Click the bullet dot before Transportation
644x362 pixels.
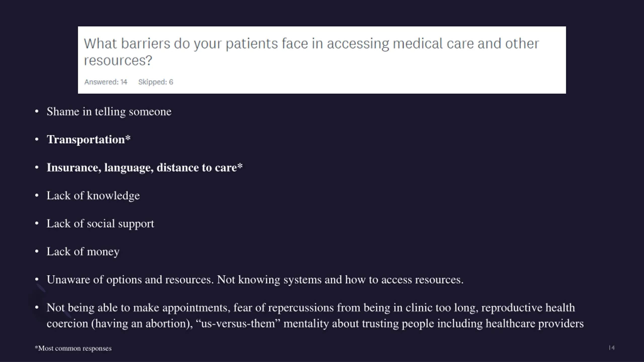[x=37, y=139]
